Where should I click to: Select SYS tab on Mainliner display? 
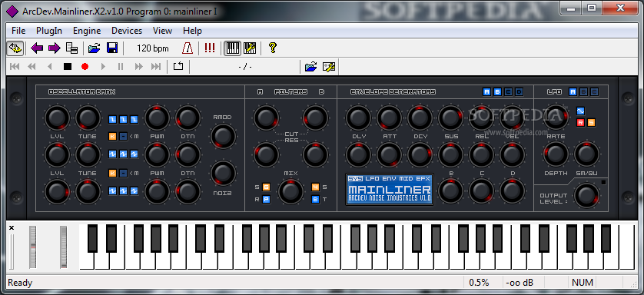point(355,178)
